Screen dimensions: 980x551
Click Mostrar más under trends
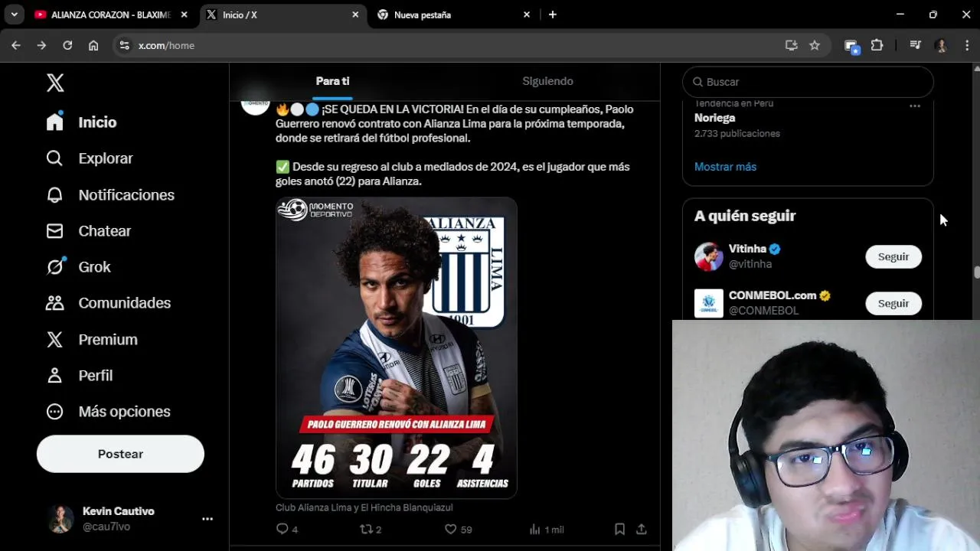tap(725, 167)
